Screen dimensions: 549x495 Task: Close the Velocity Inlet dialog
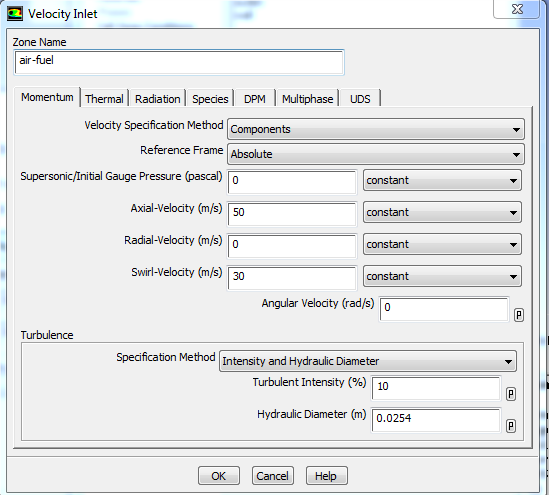pos(516,9)
